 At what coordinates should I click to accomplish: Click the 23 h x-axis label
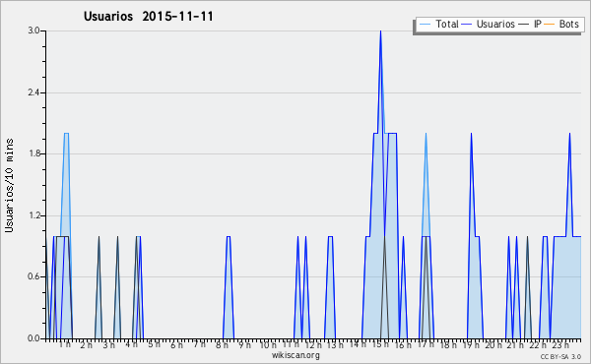pyautogui.click(x=560, y=344)
